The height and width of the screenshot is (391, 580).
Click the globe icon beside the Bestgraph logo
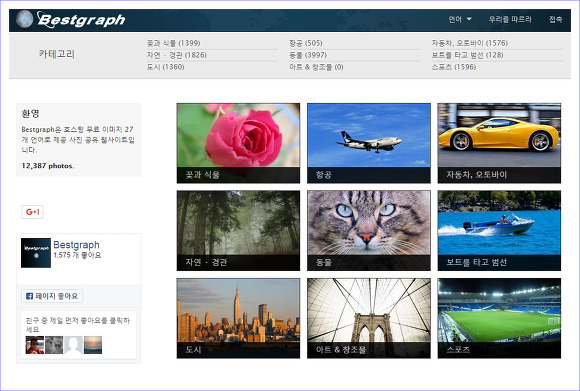click(x=24, y=19)
